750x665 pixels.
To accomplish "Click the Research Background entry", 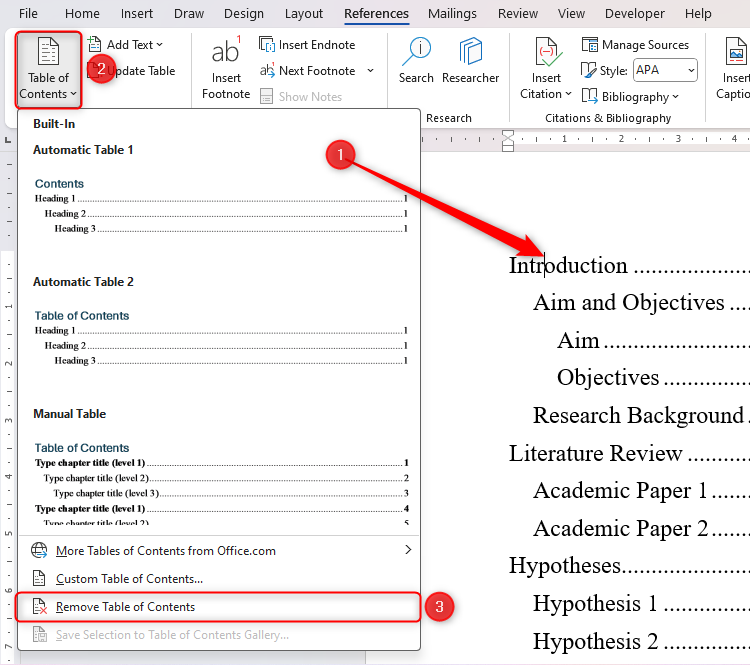I will pyautogui.click(x=638, y=415).
